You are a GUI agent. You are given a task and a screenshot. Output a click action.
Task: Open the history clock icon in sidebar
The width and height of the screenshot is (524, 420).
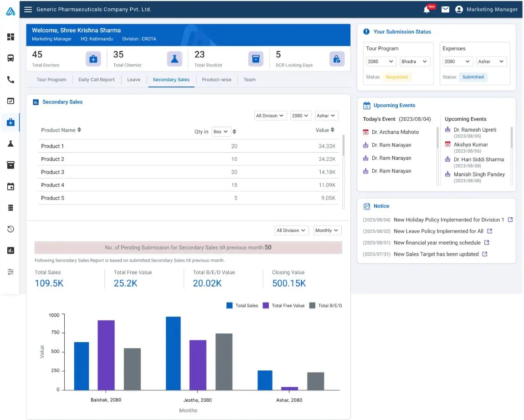(x=10, y=229)
